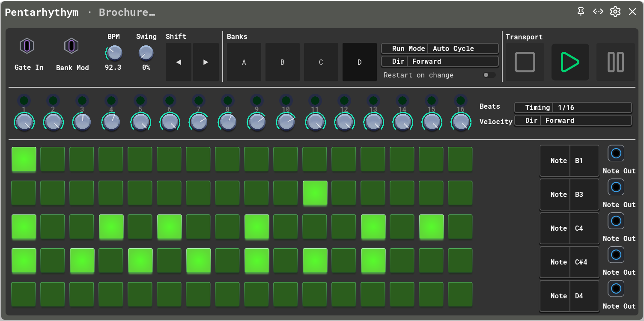This screenshot has height=321, width=644.
Task: Select bank B
Action: point(283,62)
